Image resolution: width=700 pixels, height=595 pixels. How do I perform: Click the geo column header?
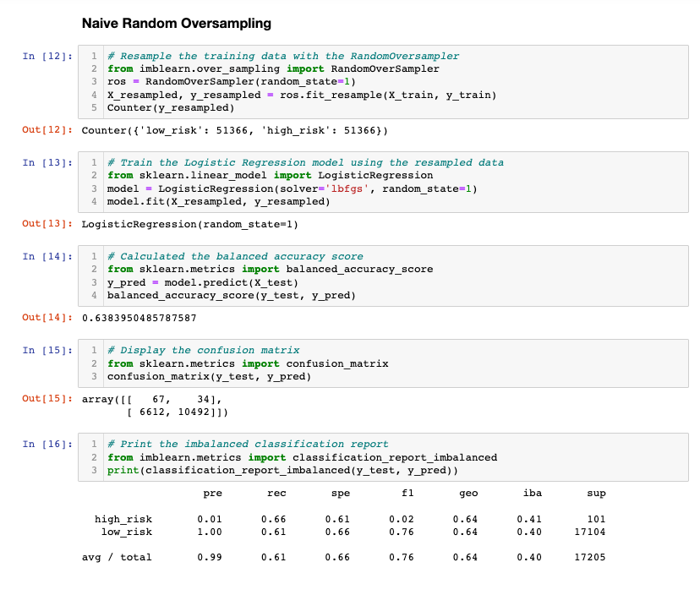click(x=468, y=494)
